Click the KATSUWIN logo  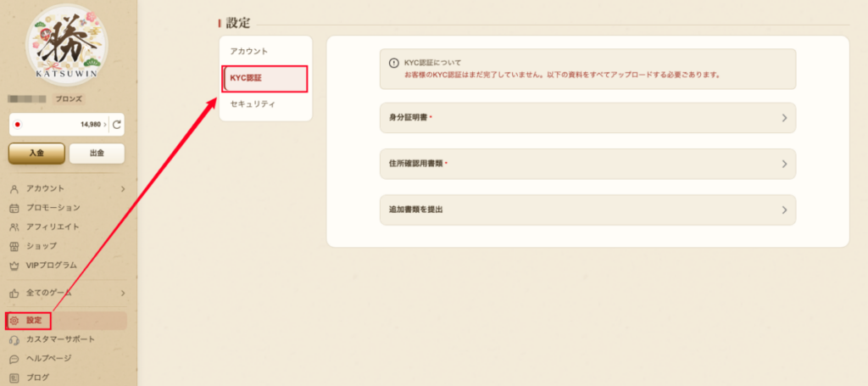coord(67,44)
